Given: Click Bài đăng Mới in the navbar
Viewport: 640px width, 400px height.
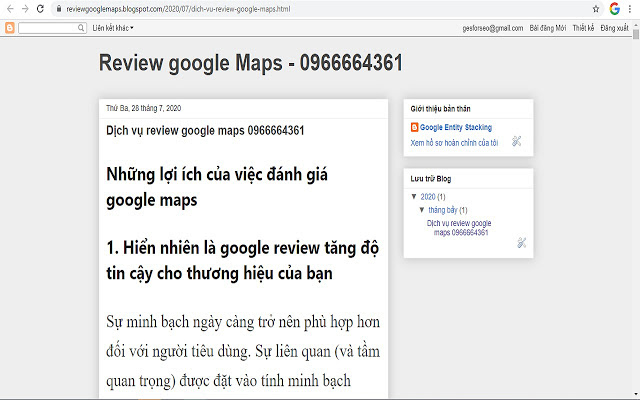Looking at the screenshot, I should (x=548, y=28).
